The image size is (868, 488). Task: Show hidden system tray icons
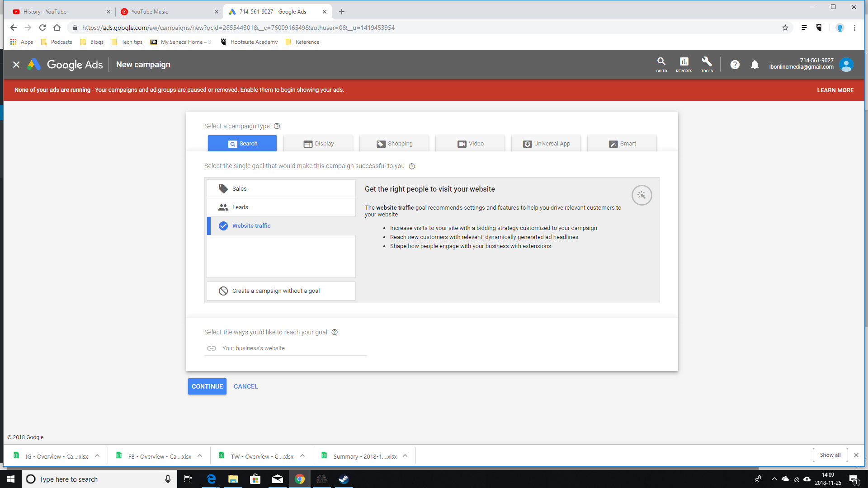774,479
